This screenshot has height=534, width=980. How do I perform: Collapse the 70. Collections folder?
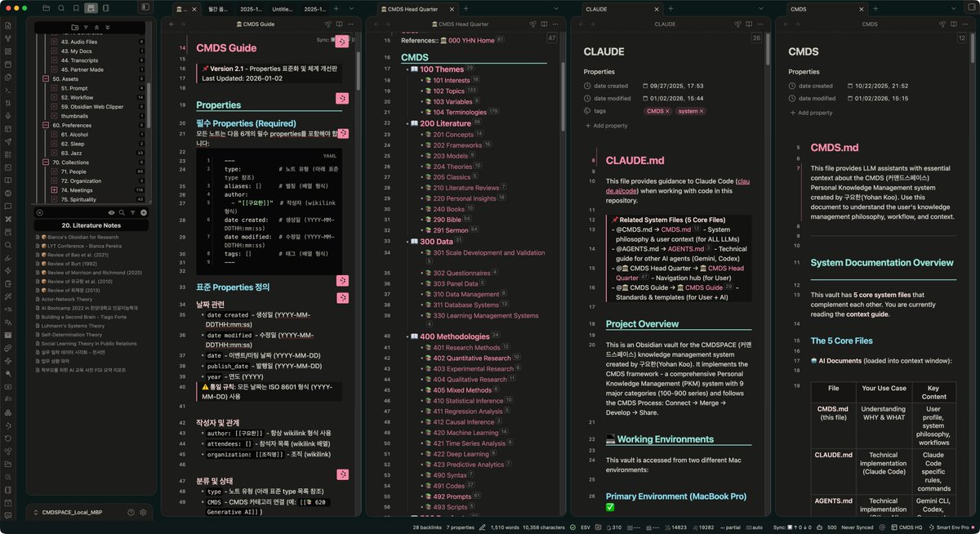45,162
